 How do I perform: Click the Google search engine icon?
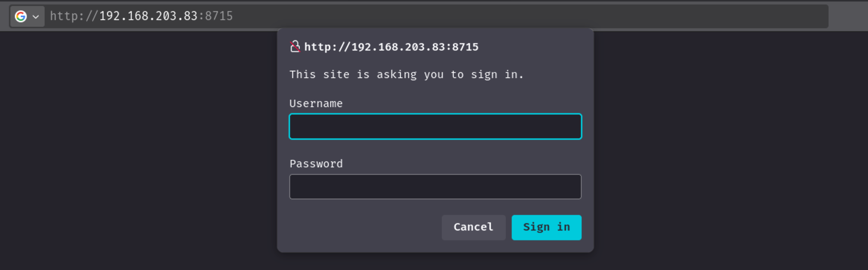pos(21,16)
